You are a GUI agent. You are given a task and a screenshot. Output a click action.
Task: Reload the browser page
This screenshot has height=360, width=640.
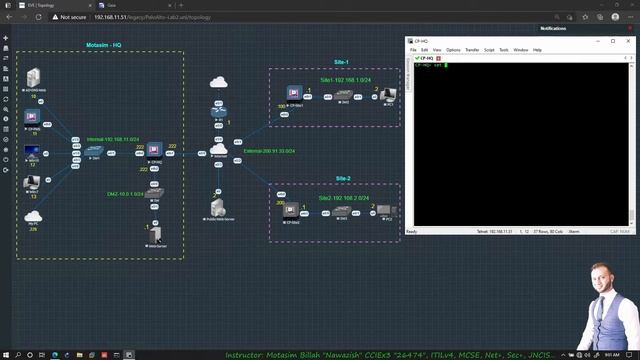[x=38, y=17]
